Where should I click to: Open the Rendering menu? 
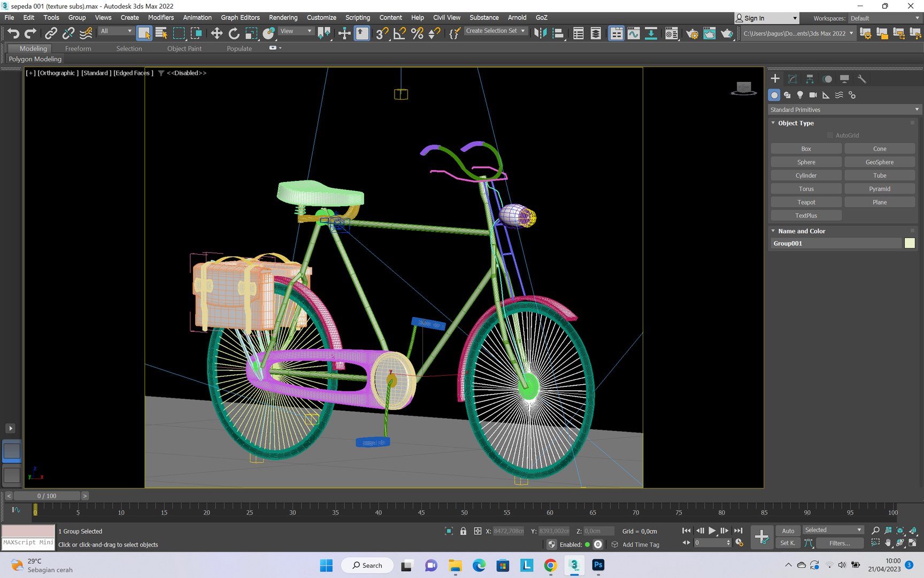283,18
